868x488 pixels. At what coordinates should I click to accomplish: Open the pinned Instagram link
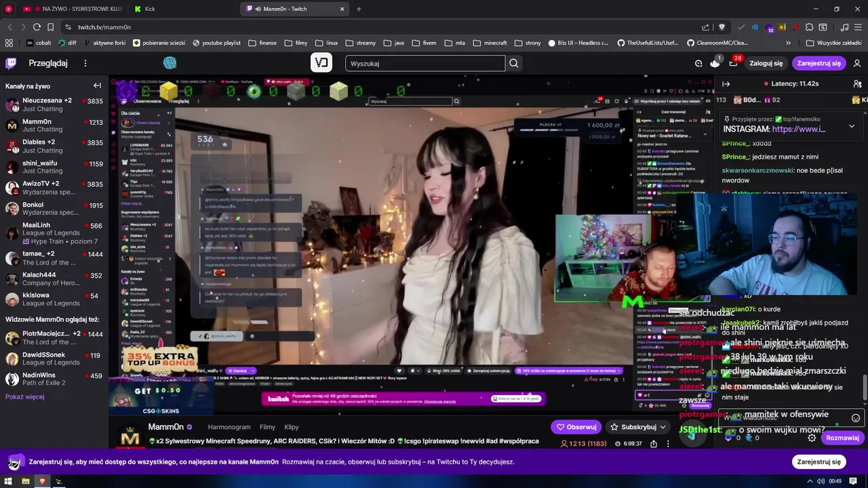(x=798, y=129)
